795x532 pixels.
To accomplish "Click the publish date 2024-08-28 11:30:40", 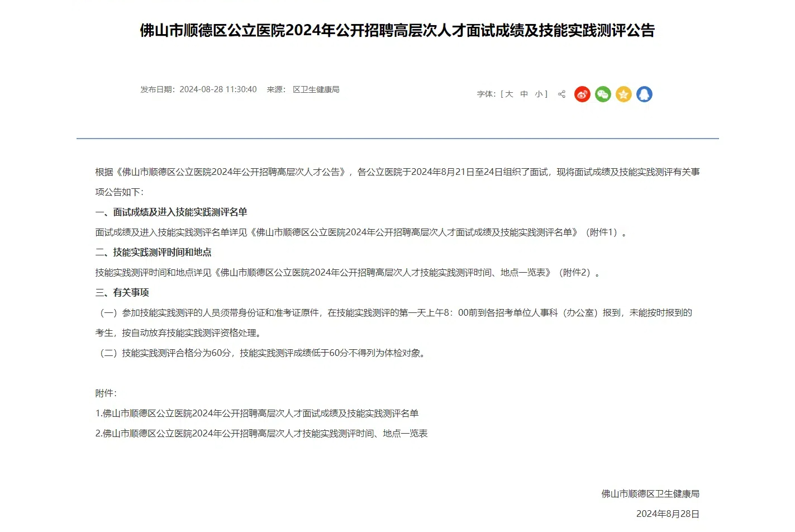I will pyautogui.click(x=218, y=89).
